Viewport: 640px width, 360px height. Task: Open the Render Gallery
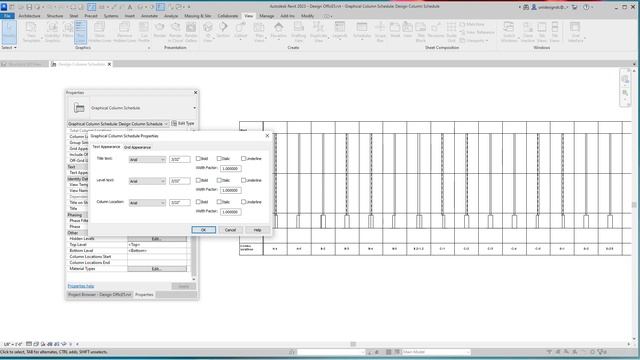191,32
